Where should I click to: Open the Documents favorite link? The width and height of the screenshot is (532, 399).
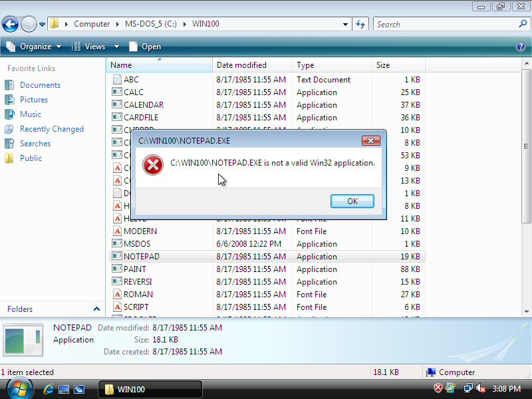[40, 85]
